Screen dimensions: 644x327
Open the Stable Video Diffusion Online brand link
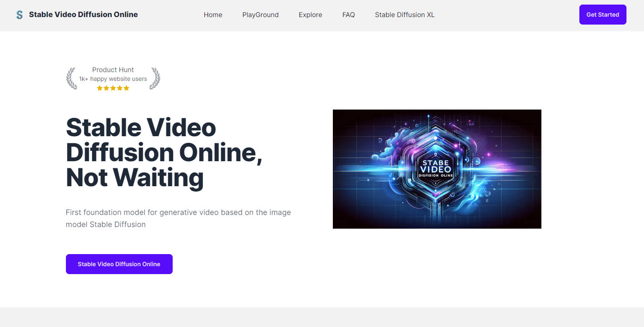[83, 15]
